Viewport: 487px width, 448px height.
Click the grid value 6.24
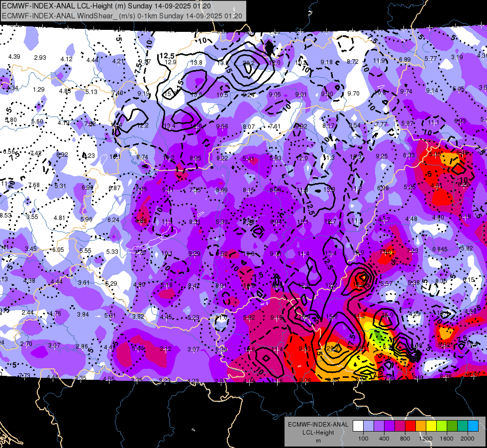coord(113,220)
